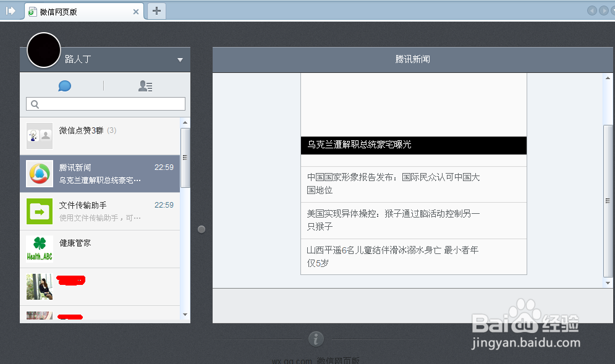
Task: Click the gray round handle between panels
Action: [201, 229]
